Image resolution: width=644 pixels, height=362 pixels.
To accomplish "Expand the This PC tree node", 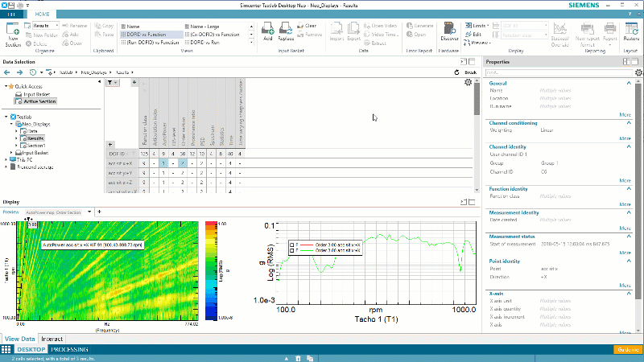I will coord(6,159).
